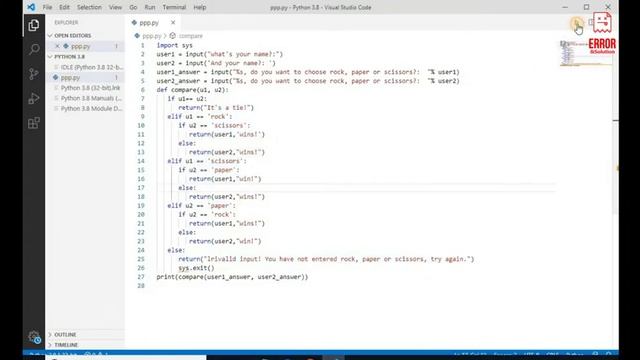Click the ppp.py breadcrumb segment
Viewport: 640px width, 360px height.
152,36
